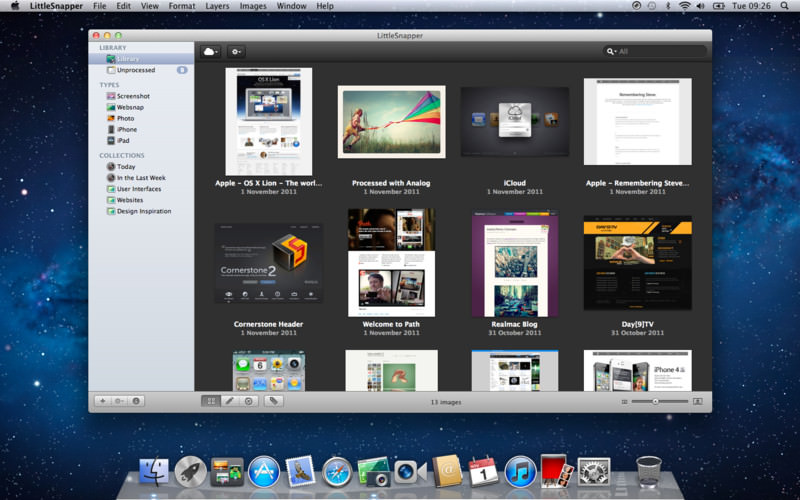The height and width of the screenshot is (500, 800).
Task: Click the Websites collection icon
Action: [x=111, y=200]
